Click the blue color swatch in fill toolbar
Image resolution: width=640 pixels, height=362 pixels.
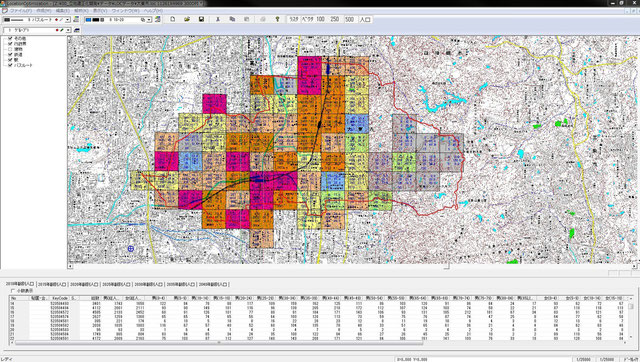(89, 20)
